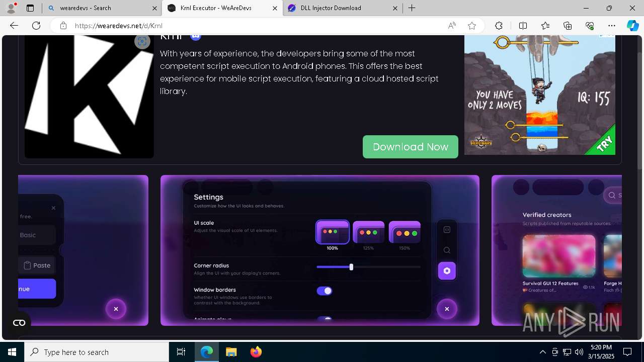Close the DLL Injector Download tab

(x=395, y=8)
